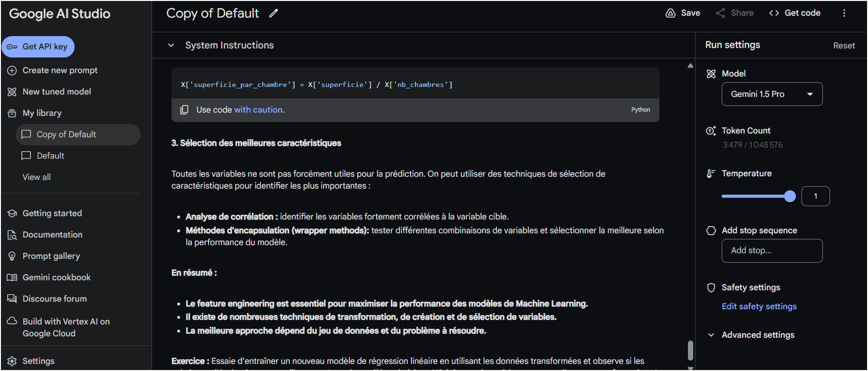This screenshot has width=868, height=371.
Task: Click the pencil icon to rename prompt
Action: [273, 13]
